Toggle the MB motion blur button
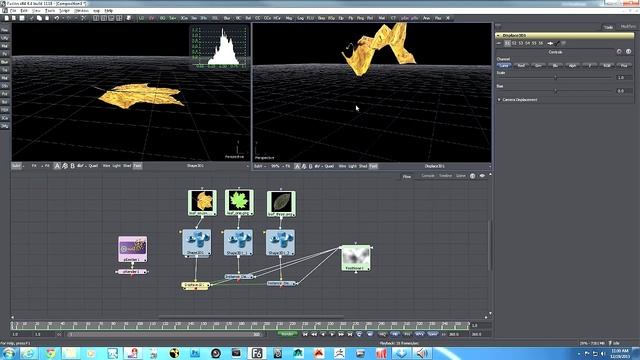Screen dimensions: 640x360 (x=395, y=334)
